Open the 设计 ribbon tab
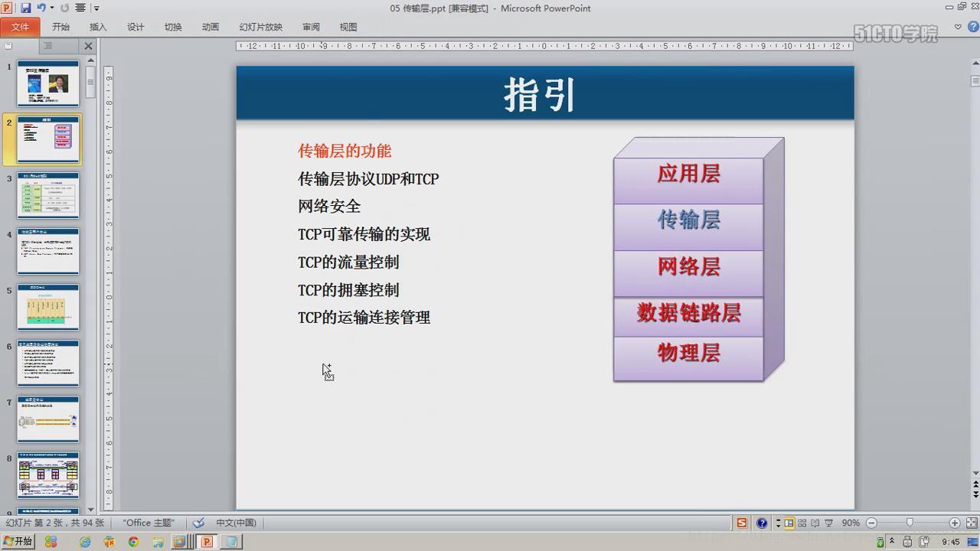Image resolution: width=980 pixels, height=551 pixels. 136,27
